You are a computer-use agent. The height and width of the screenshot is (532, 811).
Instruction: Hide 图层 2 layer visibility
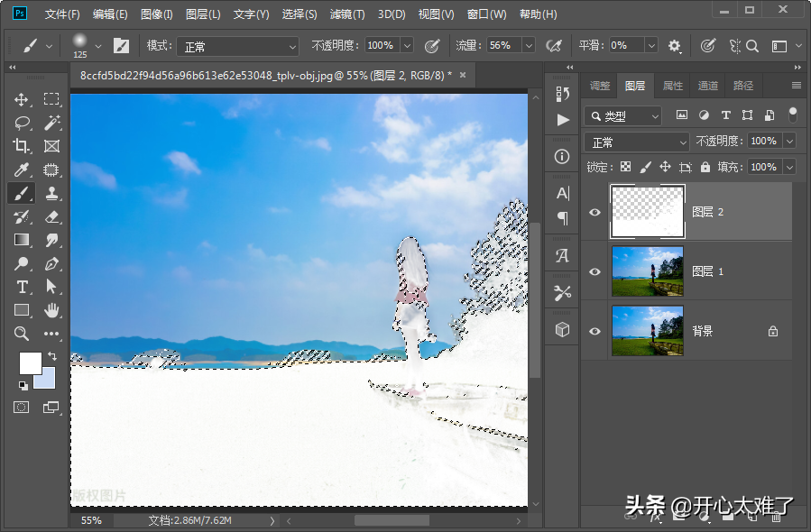594,212
